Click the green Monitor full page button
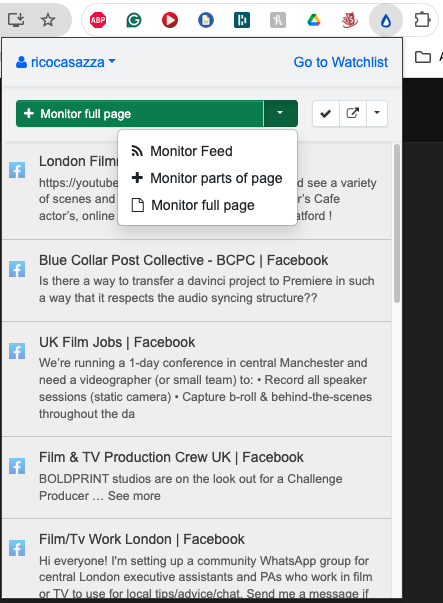Screen dimensions: 443x603 tap(140, 113)
